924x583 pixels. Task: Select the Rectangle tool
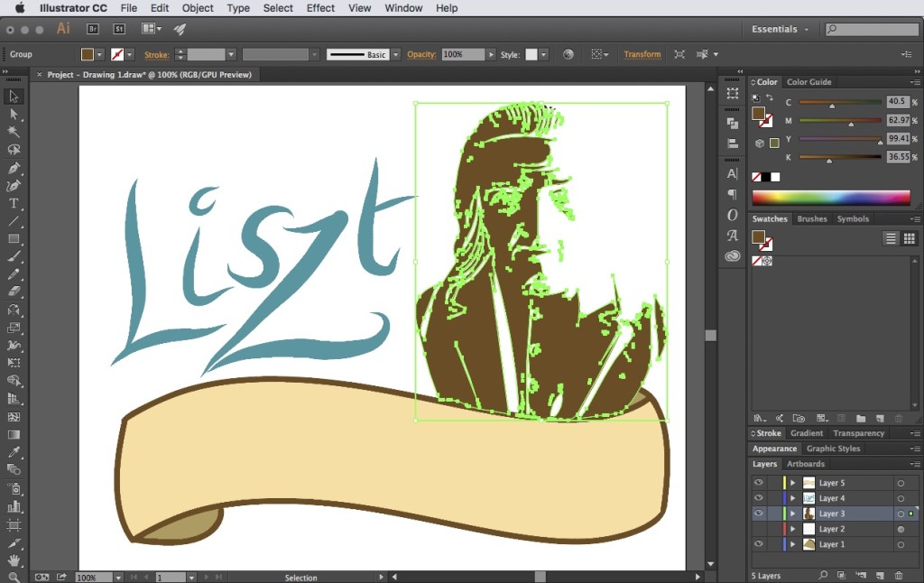(14, 239)
